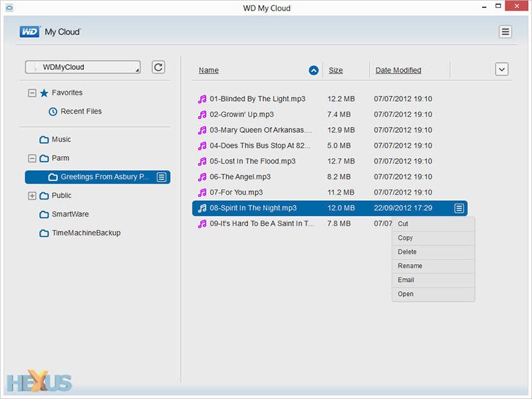532x399 pixels.
Task: Toggle ascending sort arrow next to Name
Action: tap(313, 70)
